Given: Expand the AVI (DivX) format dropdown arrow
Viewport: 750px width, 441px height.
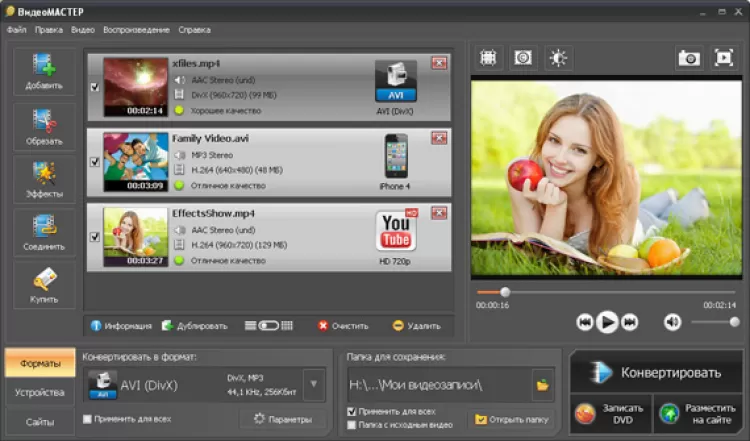Looking at the screenshot, I should tap(314, 384).
